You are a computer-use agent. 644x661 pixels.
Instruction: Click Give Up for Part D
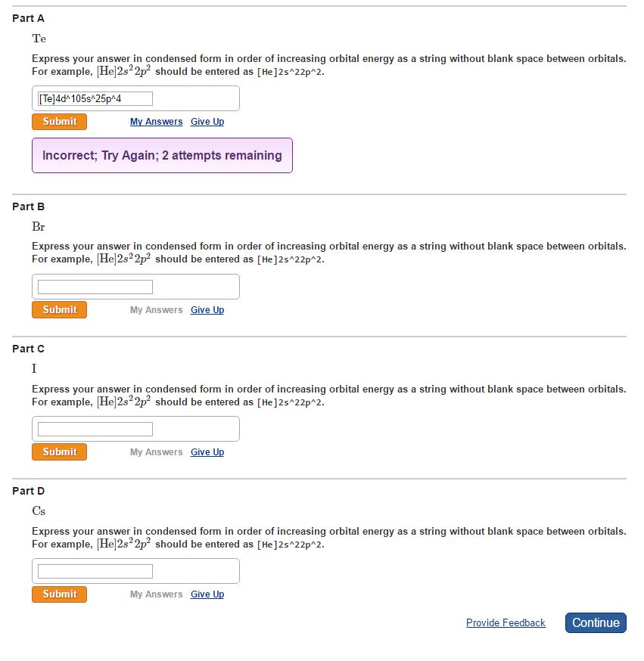pos(207,594)
